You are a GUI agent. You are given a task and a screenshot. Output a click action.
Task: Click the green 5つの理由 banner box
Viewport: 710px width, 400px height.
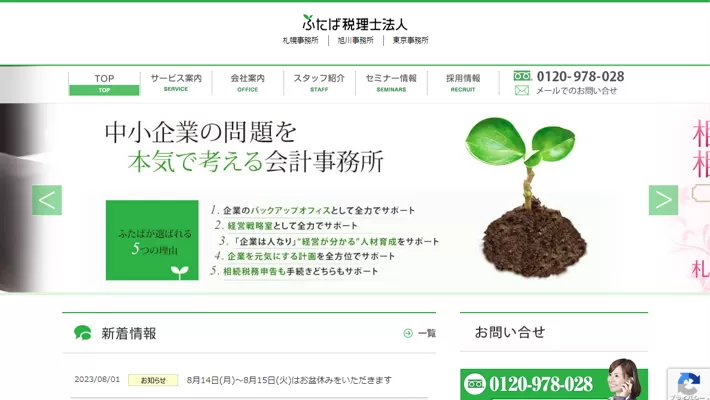(152, 240)
